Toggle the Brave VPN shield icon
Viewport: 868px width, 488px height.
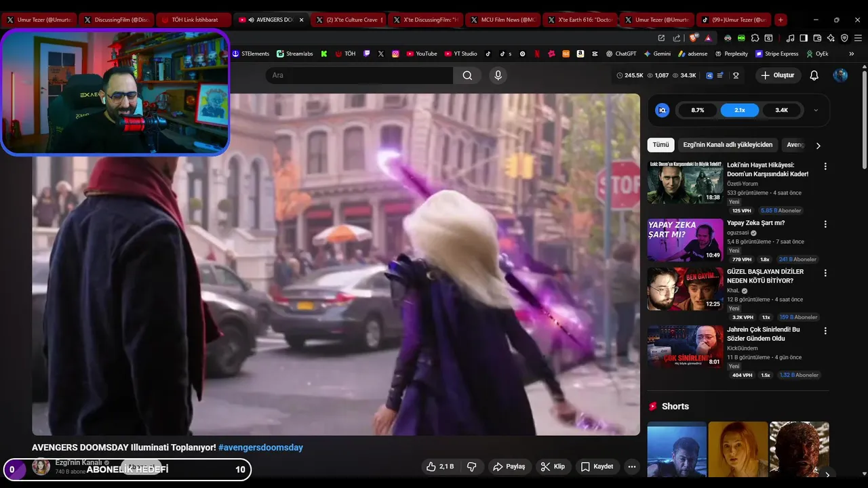844,38
